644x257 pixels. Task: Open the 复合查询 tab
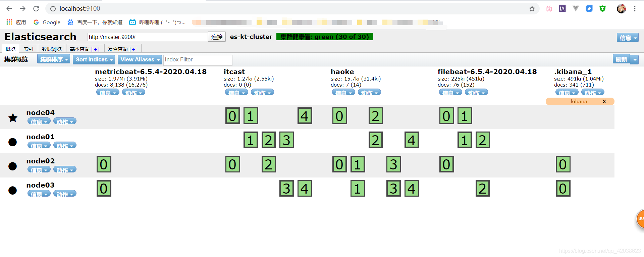click(123, 49)
